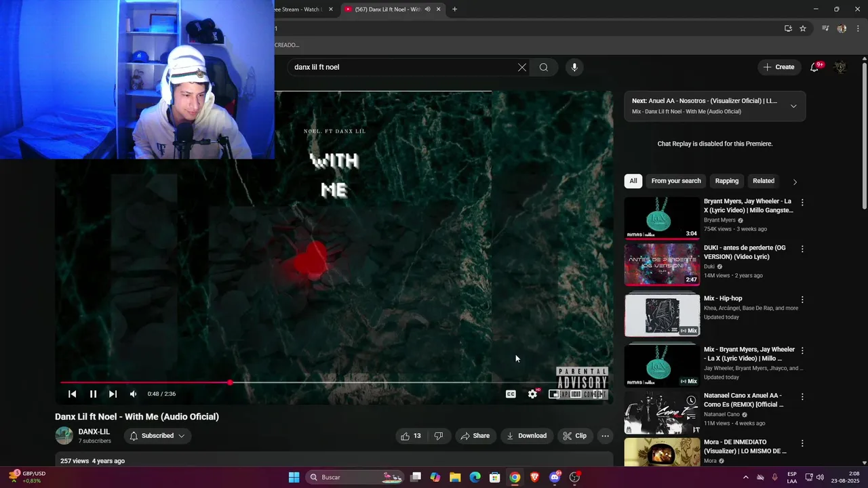Open File Explorer from the taskbar
This screenshot has width=868, height=488.
click(455, 477)
